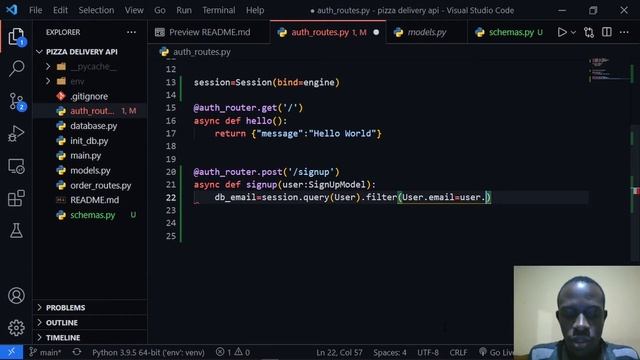
Task: Open the View menu
Action: [x=134, y=10]
